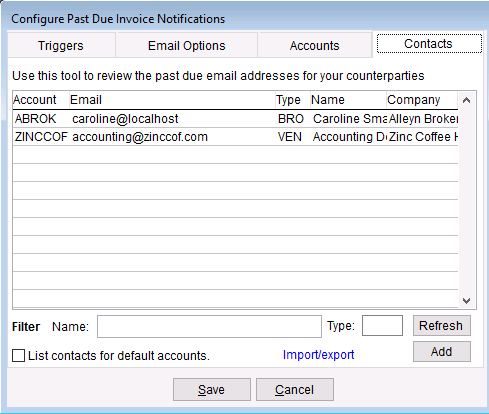Screen dimensions: 489x414
Task: Sort by the Type column header
Action: tap(293, 100)
